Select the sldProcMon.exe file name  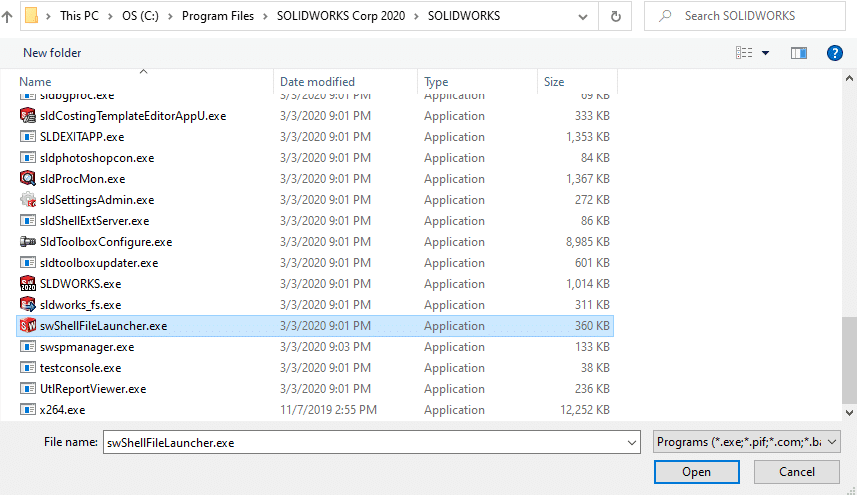pos(83,179)
